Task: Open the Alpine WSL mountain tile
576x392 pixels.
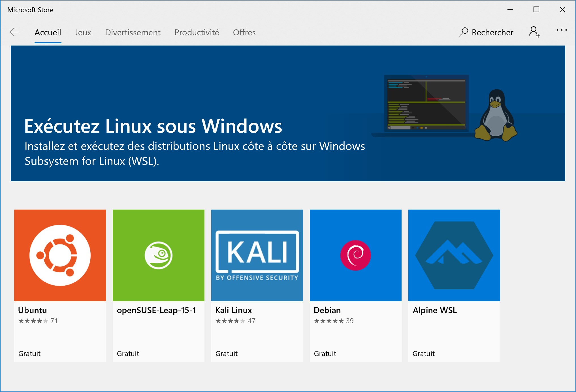Action: (x=454, y=255)
